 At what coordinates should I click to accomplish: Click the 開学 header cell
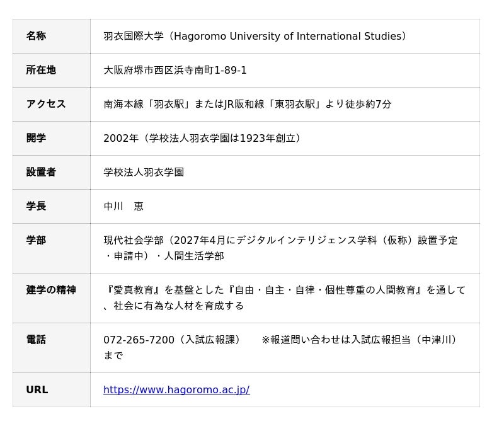[52, 138]
